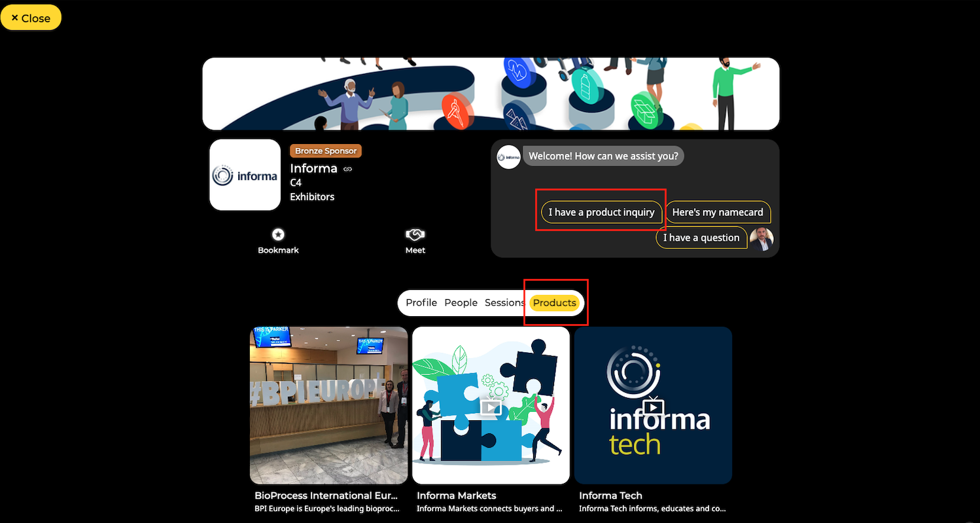Click the Informa logo tile

point(245,175)
